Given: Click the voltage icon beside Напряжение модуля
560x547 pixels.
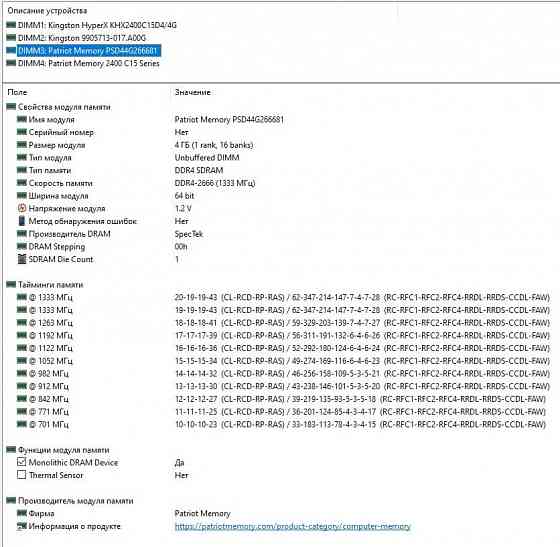Looking at the screenshot, I should click(x=22, y=208).
